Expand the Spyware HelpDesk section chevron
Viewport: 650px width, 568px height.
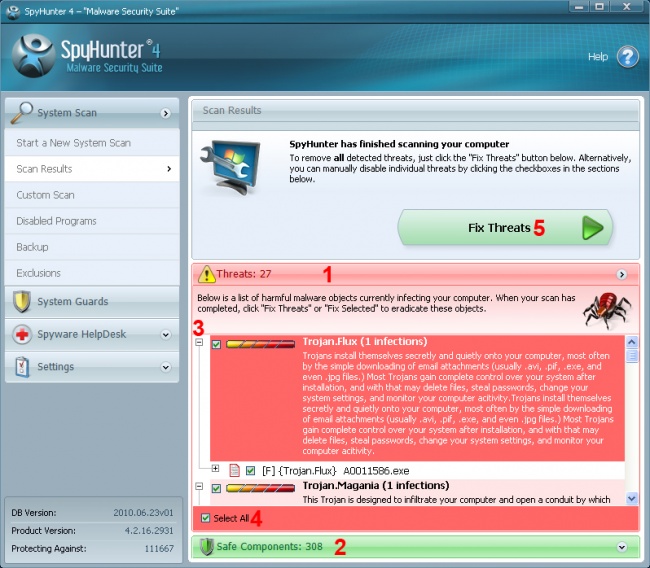click(165, 334)
